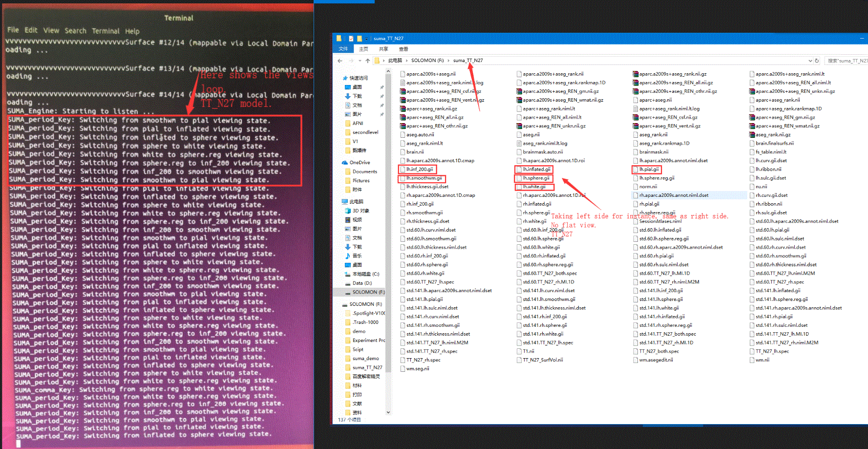Open the address bar history dropdown
Image resolution: width=868 pixels, height=449 pixels.
coord(810,61)
